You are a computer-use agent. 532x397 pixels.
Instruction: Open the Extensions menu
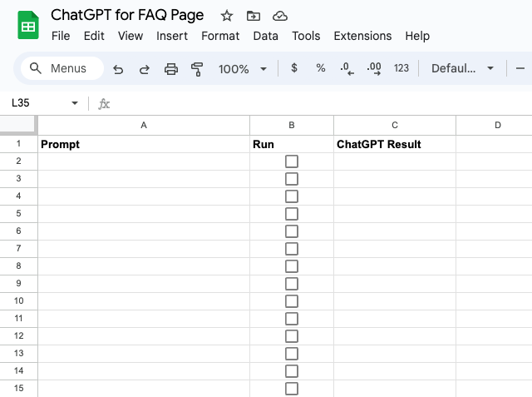pos(362,36)
